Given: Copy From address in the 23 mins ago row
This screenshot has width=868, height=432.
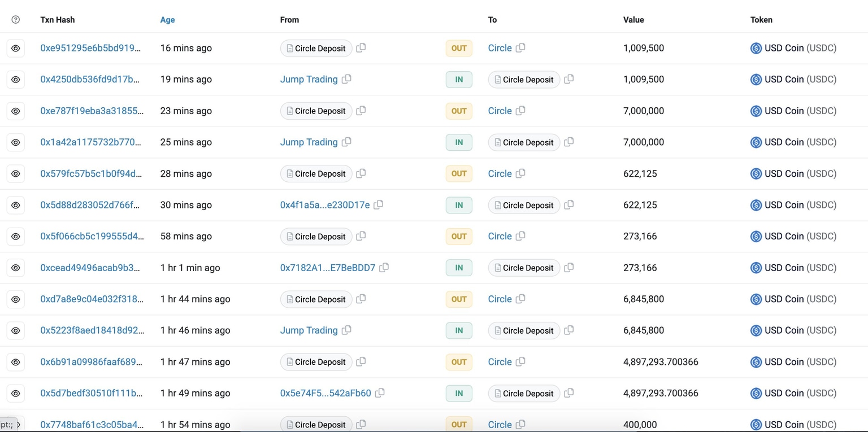Looking at the screenshot, I should point(361,111).
